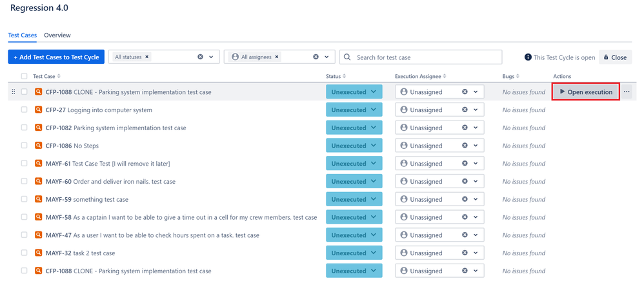
Task: Check the box for CFP-1086 No Steps
Action: click(25, 146)
